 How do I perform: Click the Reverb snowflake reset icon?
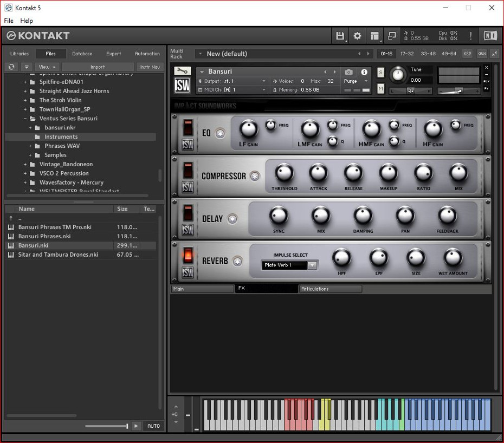(237, 262)
